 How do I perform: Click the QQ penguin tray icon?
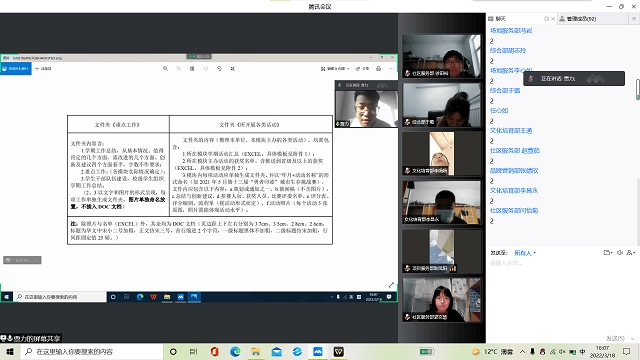(542, 351)
